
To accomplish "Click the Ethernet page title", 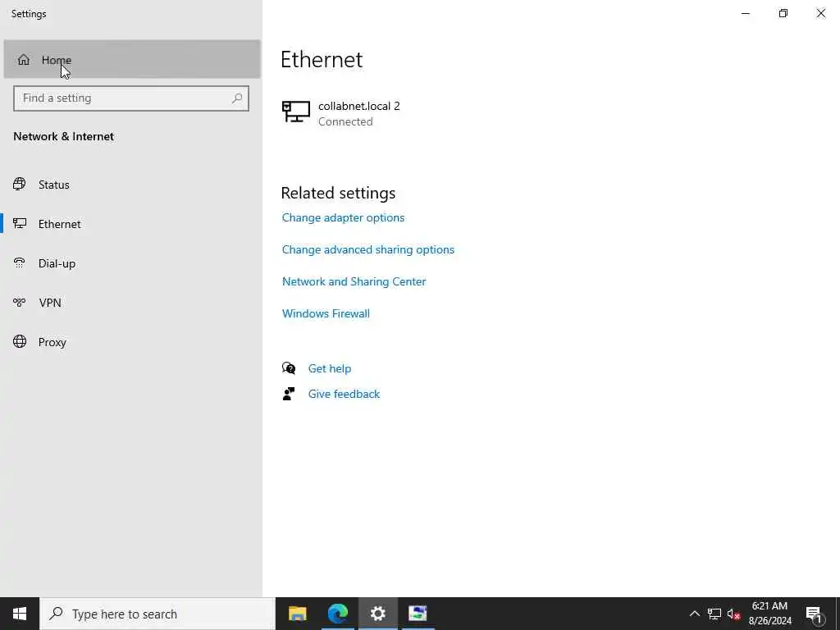I will (322, 59).
